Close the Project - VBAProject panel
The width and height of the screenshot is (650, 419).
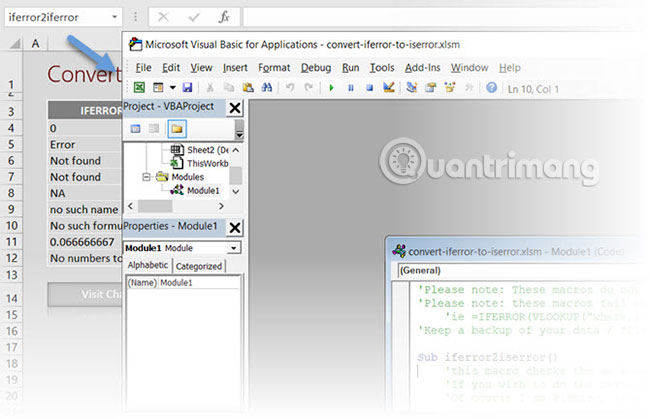tap(235, 108)
